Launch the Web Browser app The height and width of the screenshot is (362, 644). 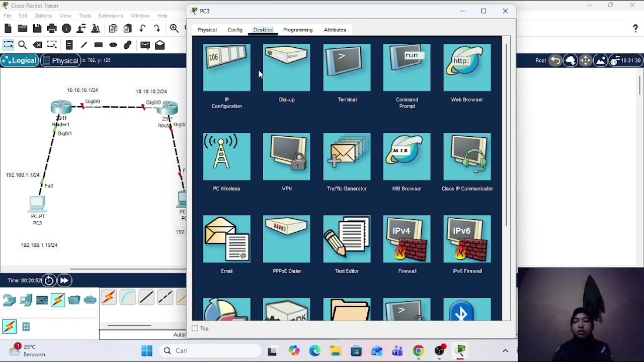pyautogui.click(x=467, y=67)
